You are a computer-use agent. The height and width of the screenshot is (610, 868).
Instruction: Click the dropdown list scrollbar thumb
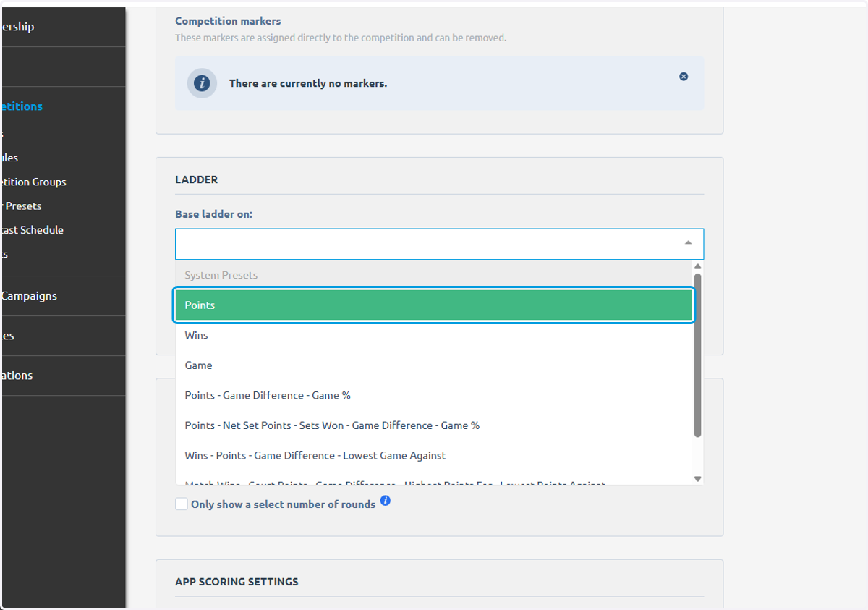coord(697,355)
